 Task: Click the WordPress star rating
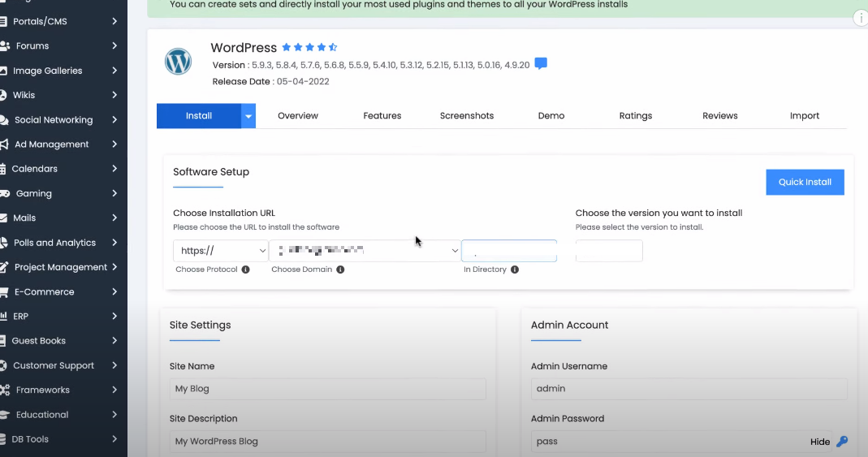point(309,48)
